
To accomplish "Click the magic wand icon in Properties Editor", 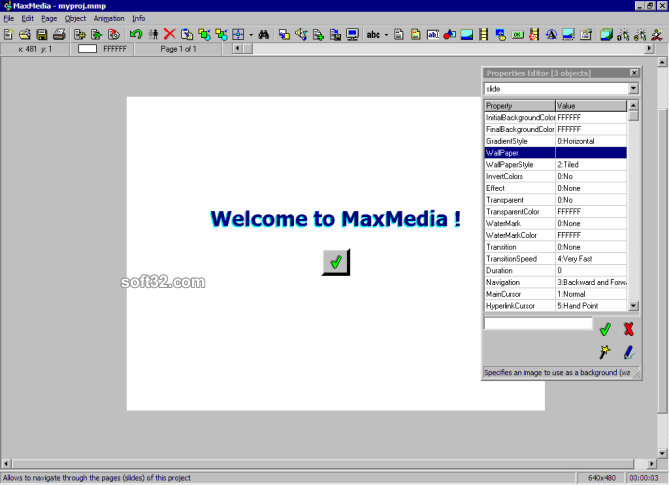I will point(605,352).
